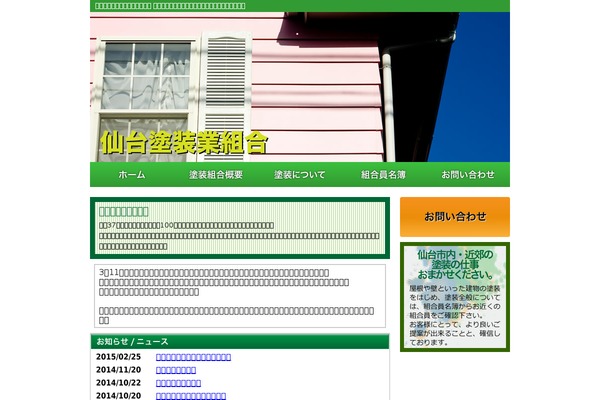Open the ホーム navigation item
The image size is (600, 400).
tap(132, 175)
